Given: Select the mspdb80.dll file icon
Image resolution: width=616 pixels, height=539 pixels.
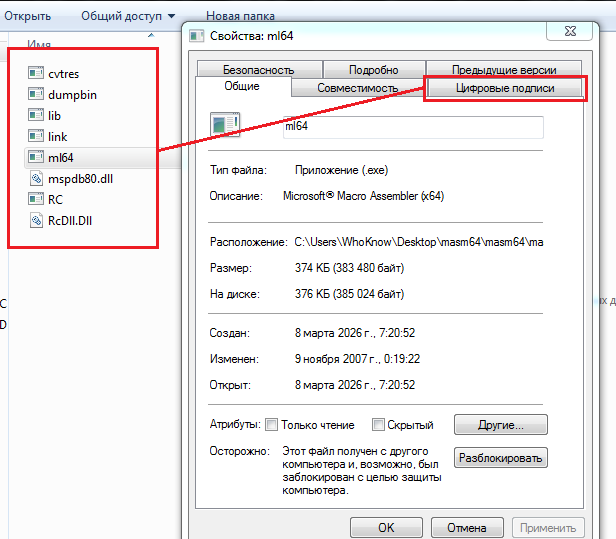Looking at the screenshot, I should (x=36, y=178).
